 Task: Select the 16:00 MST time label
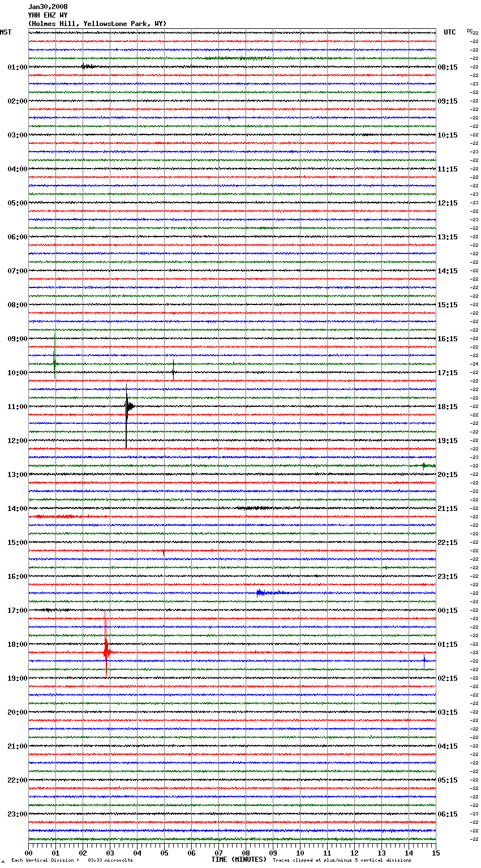tap(18, 577)
